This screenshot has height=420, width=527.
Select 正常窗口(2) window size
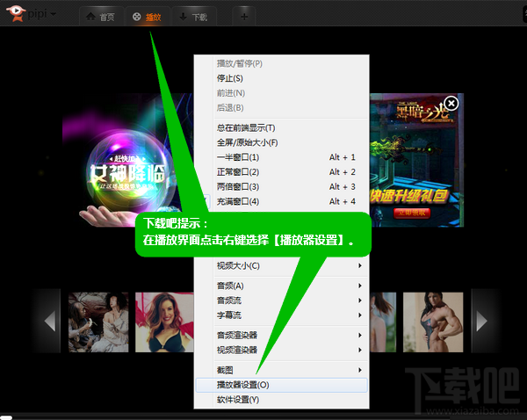click(x=281, y=172)
